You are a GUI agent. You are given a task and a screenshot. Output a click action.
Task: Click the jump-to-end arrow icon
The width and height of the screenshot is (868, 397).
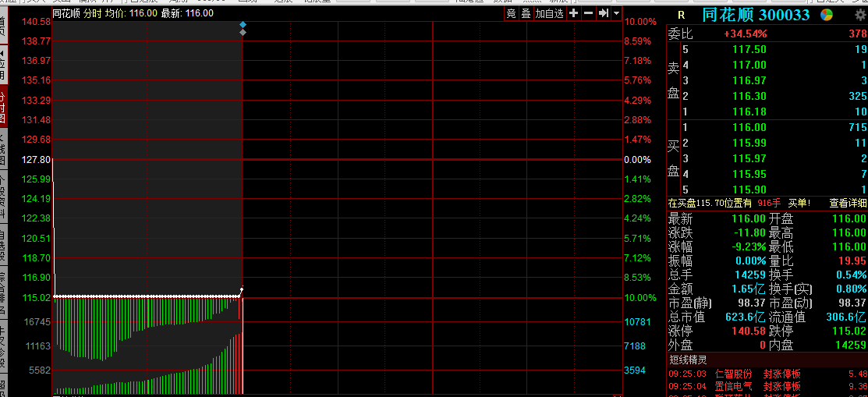point(604,13)
